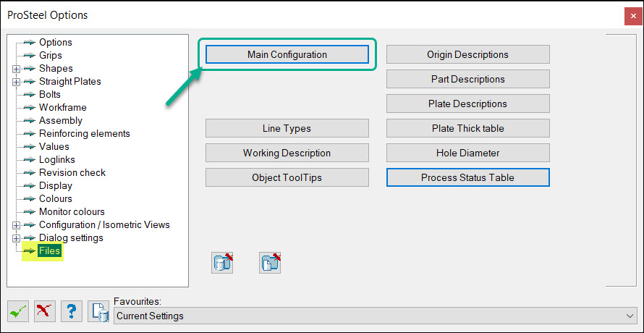Viewport: 644px width, 333px height.
Task: Click the left database delete icon
Action: click(223, 263)
